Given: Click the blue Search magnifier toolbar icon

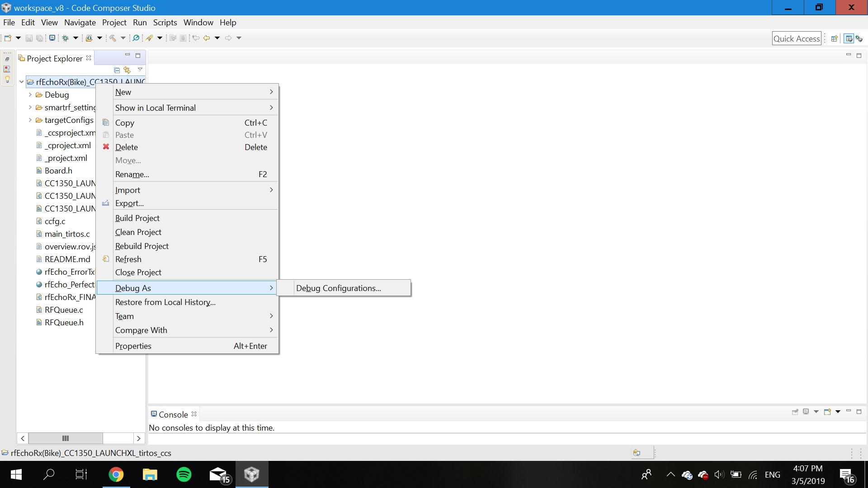Looking at the screenshot, I should coord(136,38).
